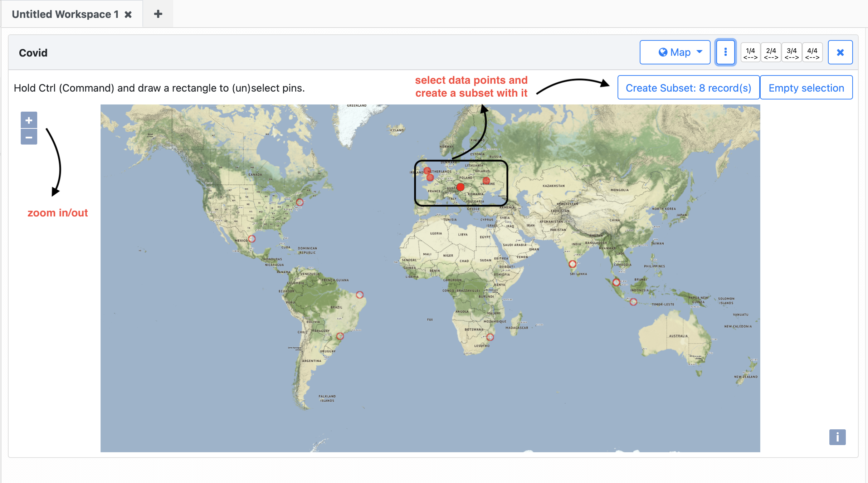Click Create Subset: 8 record(s)

pyautogui.click(x=688, y=88)
